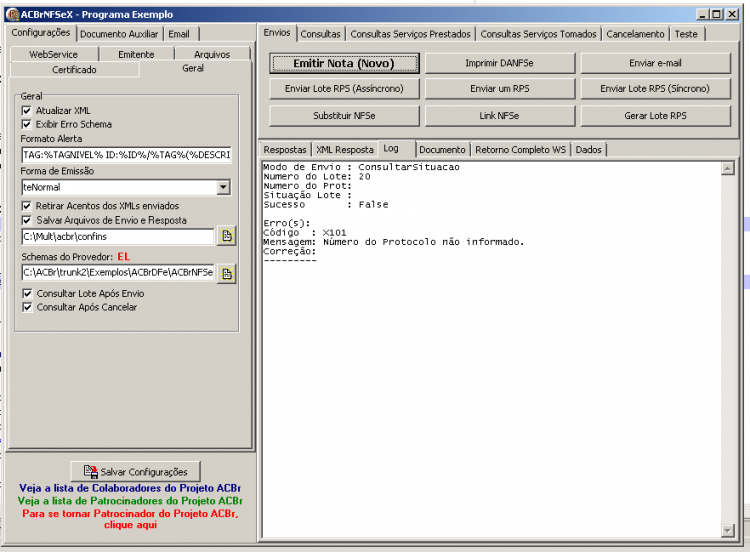Click 'Modo de Envio : ConsultarSituacao' log line
This screenshot has width=750, height=552.
[x=361, y=167]
